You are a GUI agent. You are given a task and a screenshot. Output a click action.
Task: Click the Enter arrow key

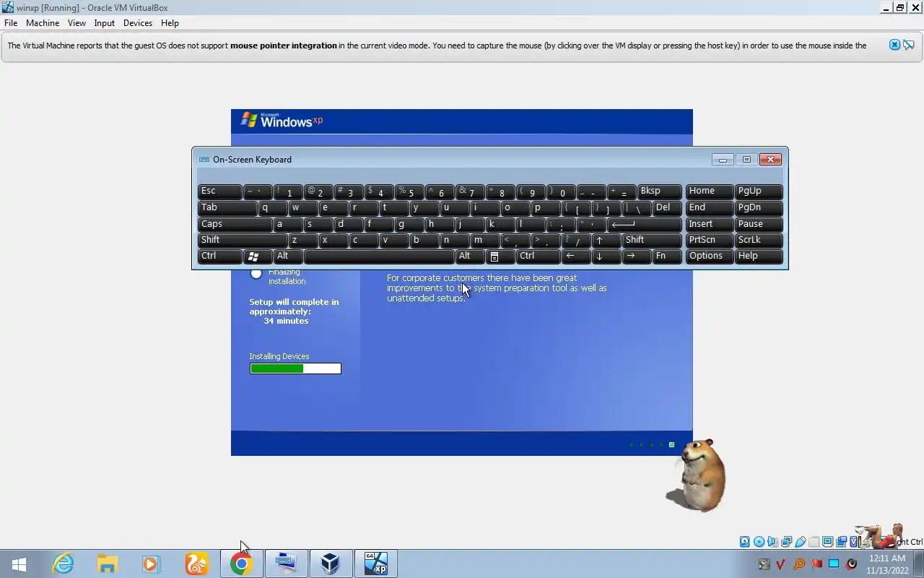(x=645, y=224)
